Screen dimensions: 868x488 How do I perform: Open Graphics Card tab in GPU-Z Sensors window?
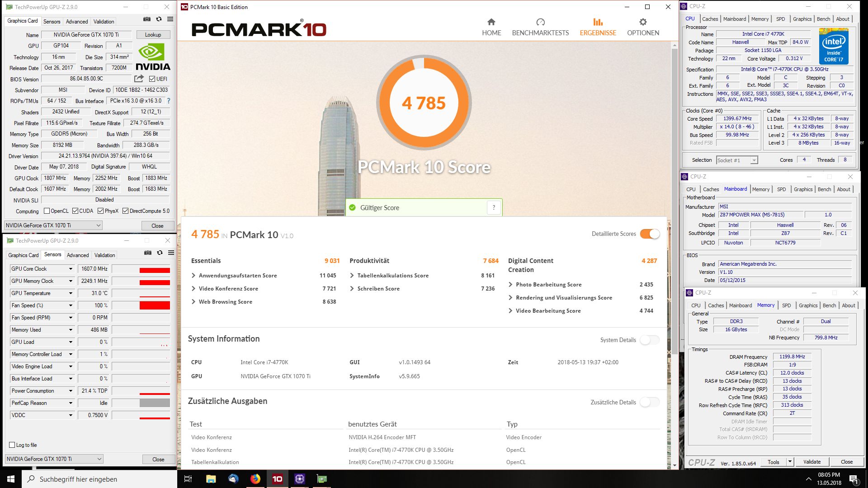pos(24,255)
